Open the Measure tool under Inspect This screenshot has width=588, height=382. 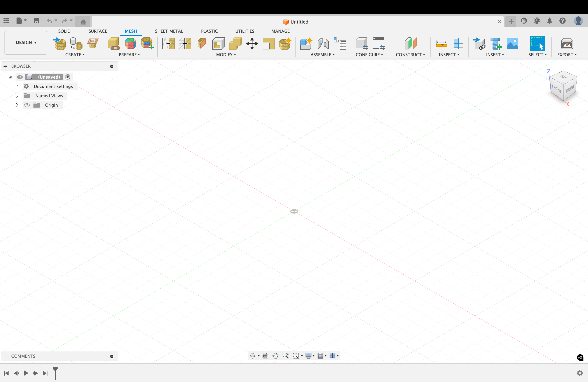441,44
